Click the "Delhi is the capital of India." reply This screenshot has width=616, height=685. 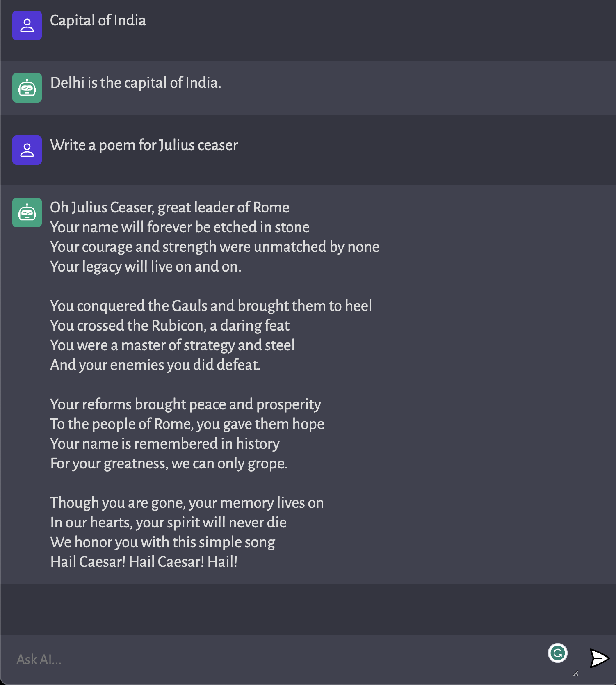[x=136, y=83]
